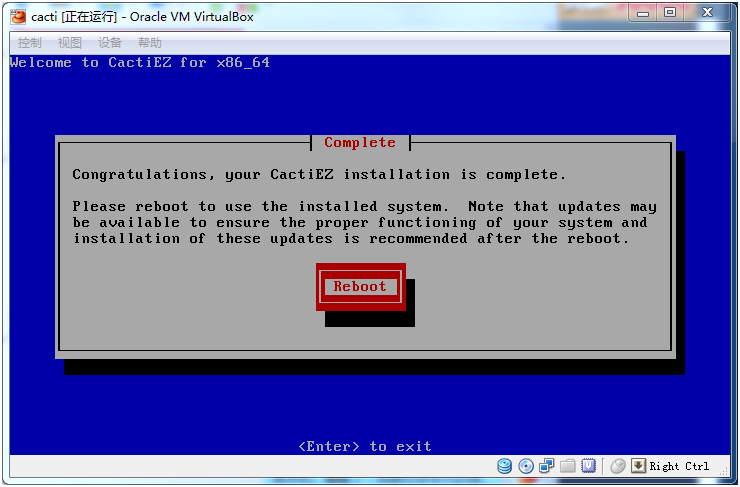Image resolution: width=740 pixels, height=487 pixels.
Task: Click the hard disk activity status icon
Action: pyautogui.click(x=505, y=466)
